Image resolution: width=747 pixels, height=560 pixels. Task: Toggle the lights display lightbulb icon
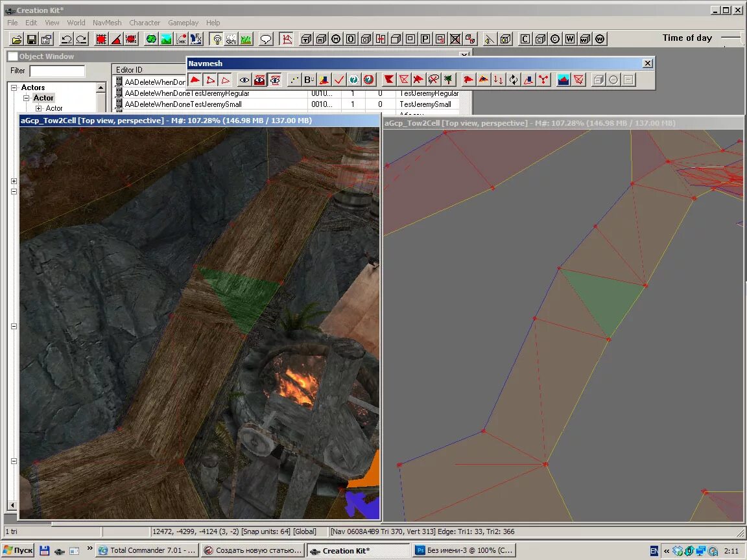(216, 39)
